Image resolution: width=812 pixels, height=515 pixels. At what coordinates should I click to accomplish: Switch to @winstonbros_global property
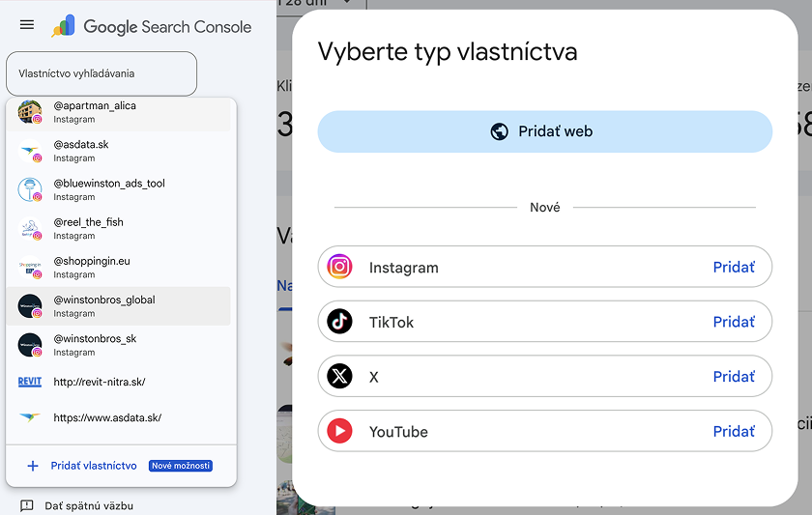point(118,306)
